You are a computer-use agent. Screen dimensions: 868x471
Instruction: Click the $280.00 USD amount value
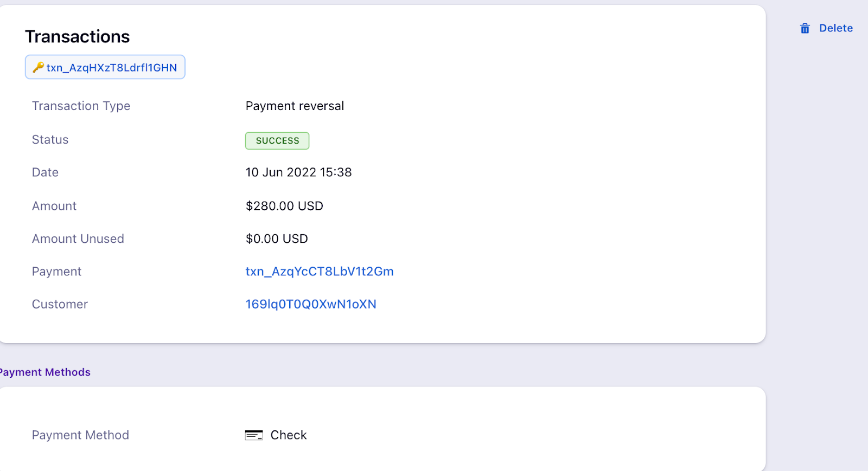coord(284,206)
